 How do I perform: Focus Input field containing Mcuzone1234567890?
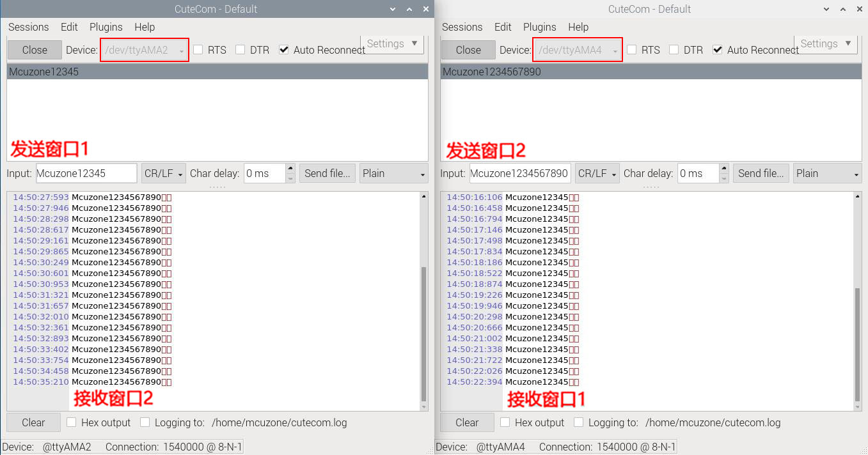(520, 173)
